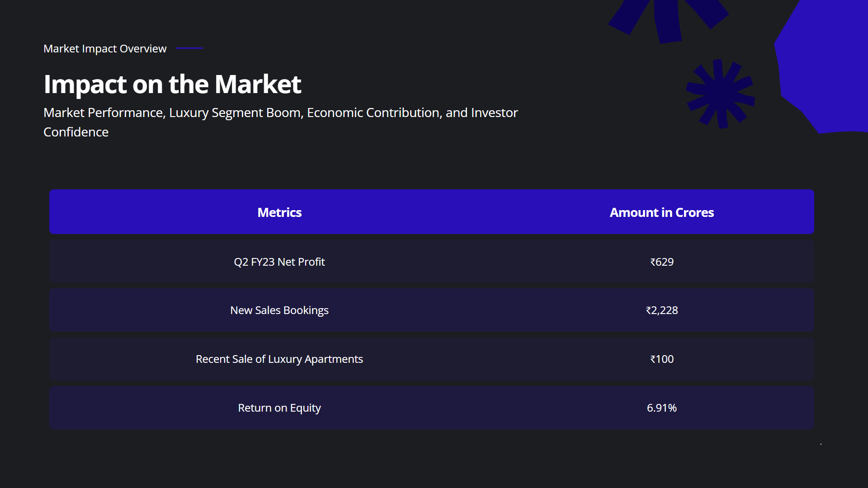Select the Impact on the Market heading

point(172,84)
